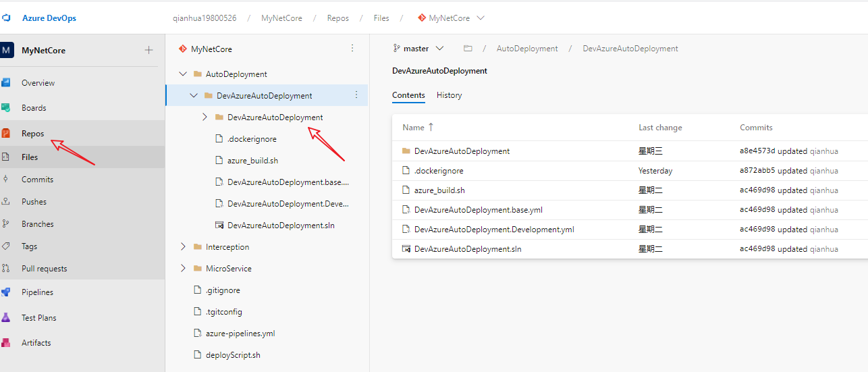Open more options for MyNetCore repo tree
The image size is (868, 372).
[352, 49]
